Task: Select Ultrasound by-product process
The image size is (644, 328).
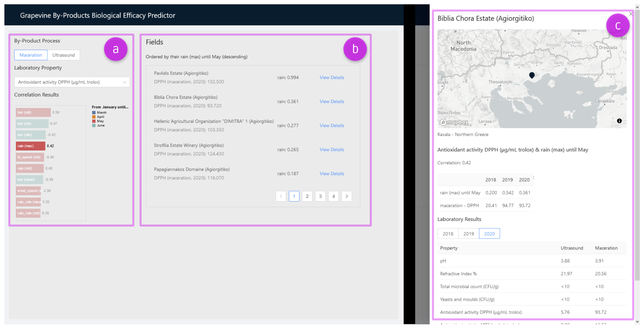Action: pos(63,55)
